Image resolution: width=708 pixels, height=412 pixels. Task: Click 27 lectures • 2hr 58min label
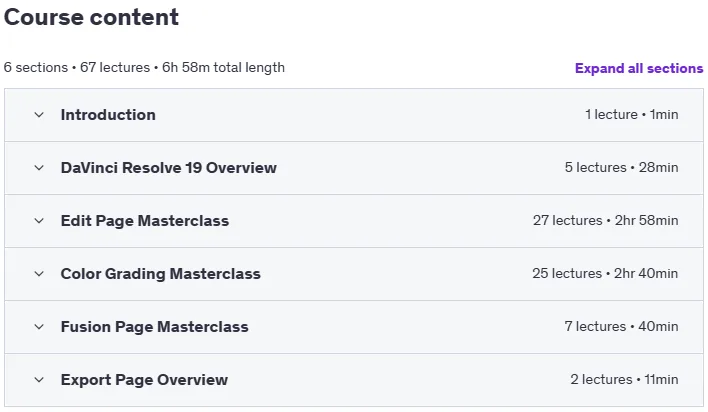606,220
